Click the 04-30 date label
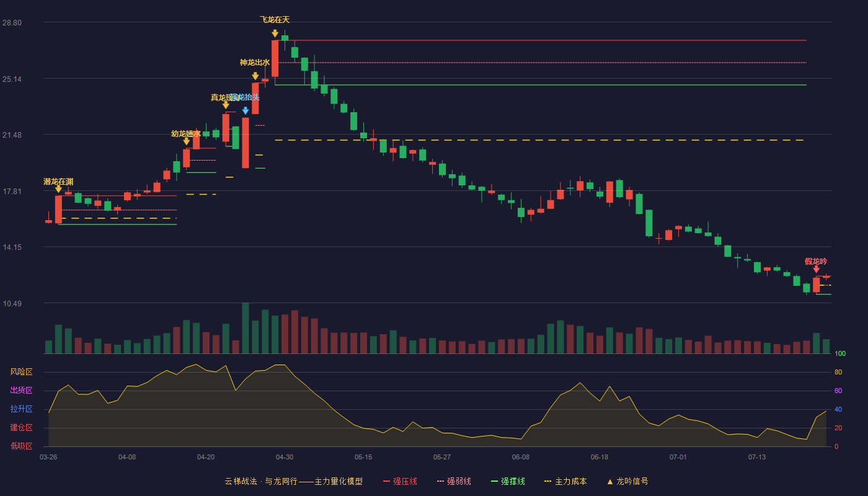The width and height of the screenshot is (868, 496). (x=285, y=457)
